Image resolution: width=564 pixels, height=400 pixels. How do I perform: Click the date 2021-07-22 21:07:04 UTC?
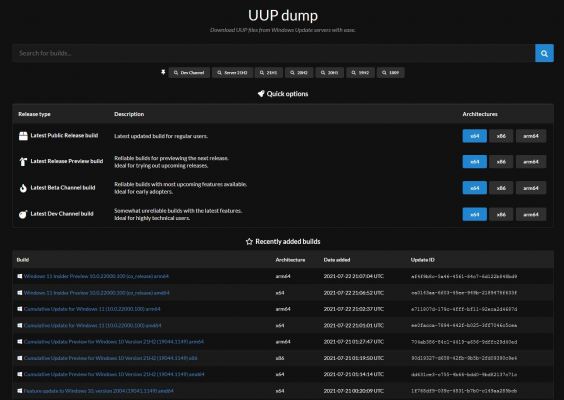click(x=354, y=276)
